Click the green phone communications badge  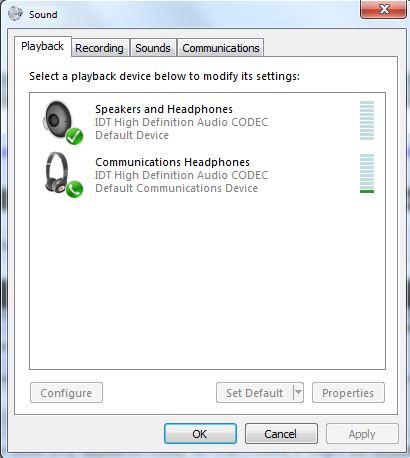(x=74, y=189)
